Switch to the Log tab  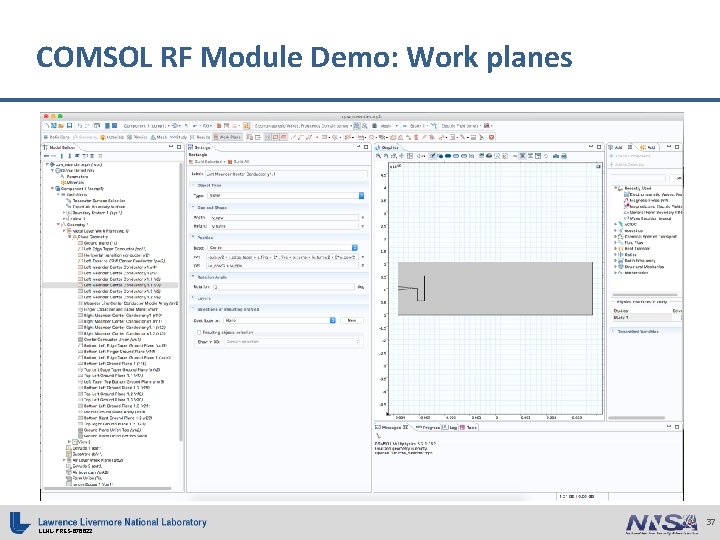[450, 427]
